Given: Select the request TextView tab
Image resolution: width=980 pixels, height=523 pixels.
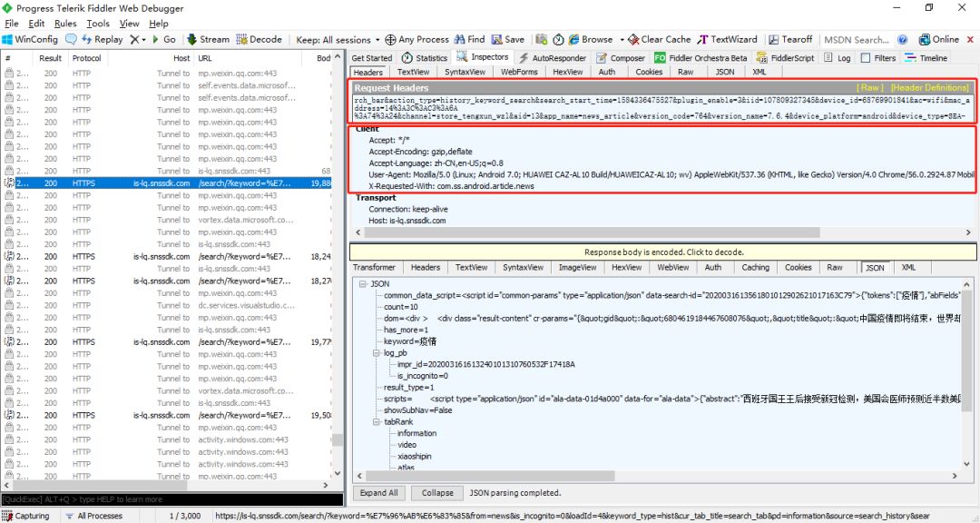Looking at the screenshot, I should pos(413,72).
